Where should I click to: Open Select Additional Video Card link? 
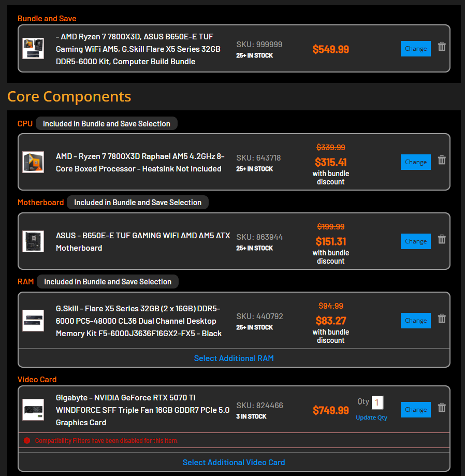click(234, 463)
